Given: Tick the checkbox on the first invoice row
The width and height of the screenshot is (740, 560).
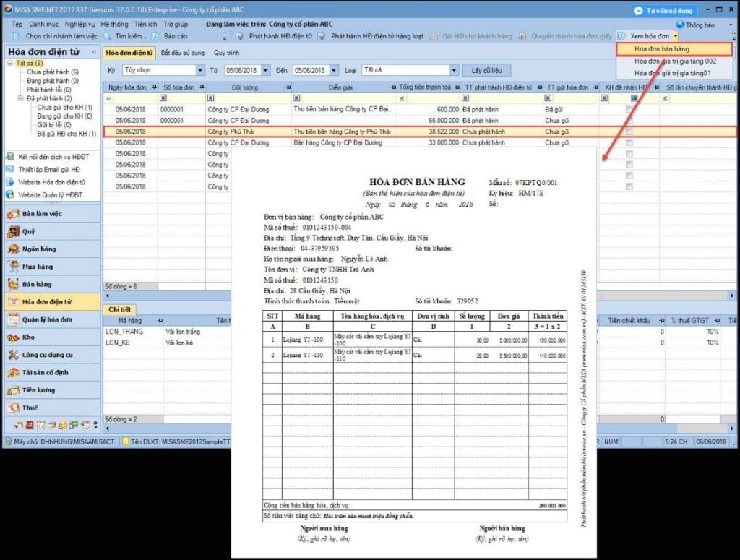Looking at the screenshot, I should [629, 109].
